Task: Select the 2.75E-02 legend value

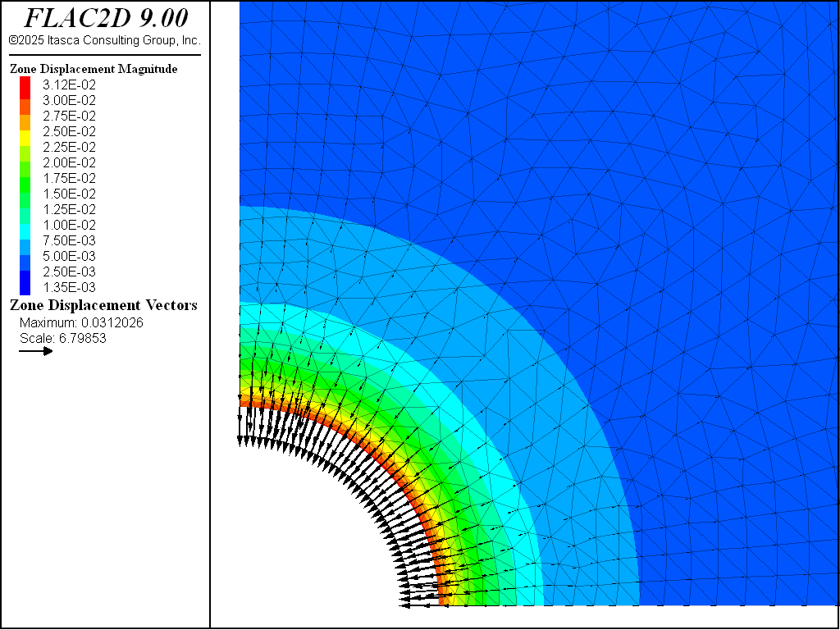Action: coord(69,116)
